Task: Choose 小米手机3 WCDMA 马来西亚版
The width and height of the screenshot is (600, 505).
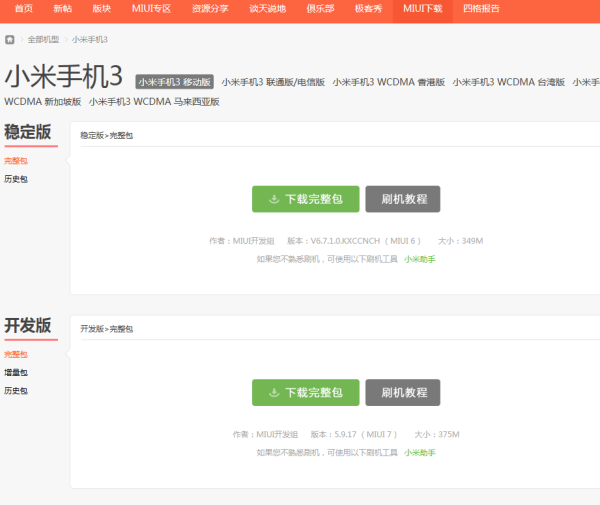Action: click(x=154, y=102)
